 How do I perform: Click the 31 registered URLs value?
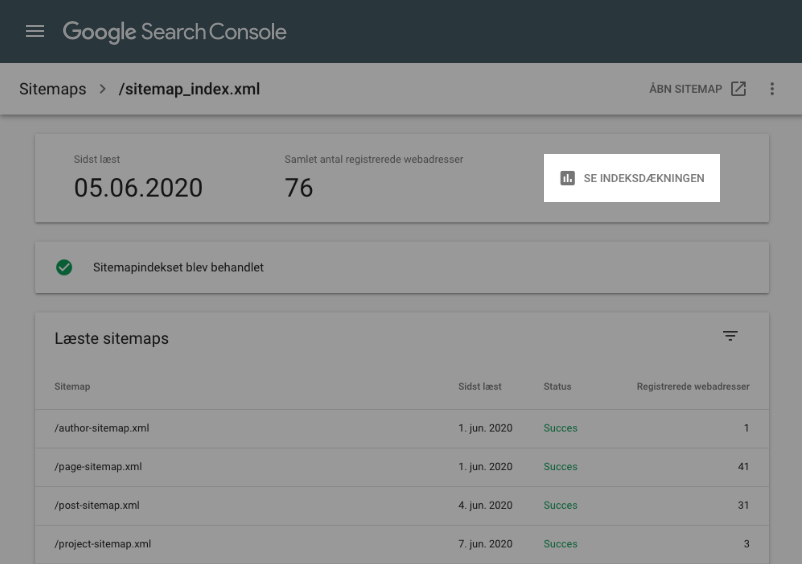click(x=743, y=505)
